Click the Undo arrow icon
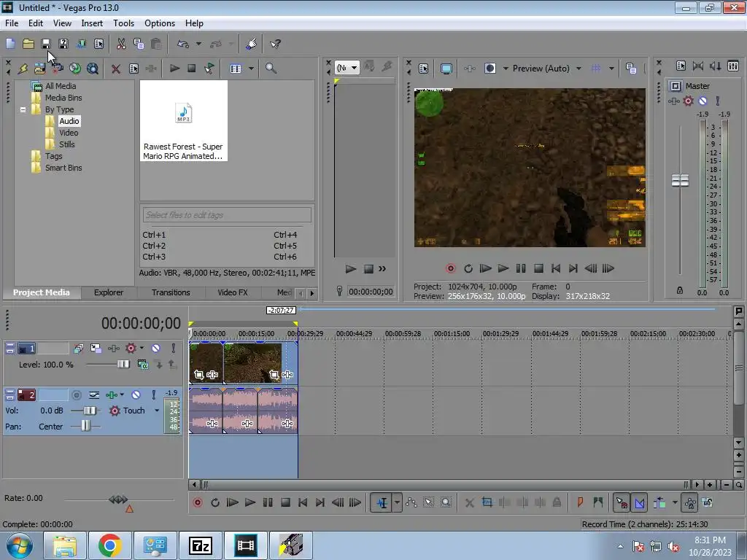The height and width of the screenshot is (560, 747). 183,44
